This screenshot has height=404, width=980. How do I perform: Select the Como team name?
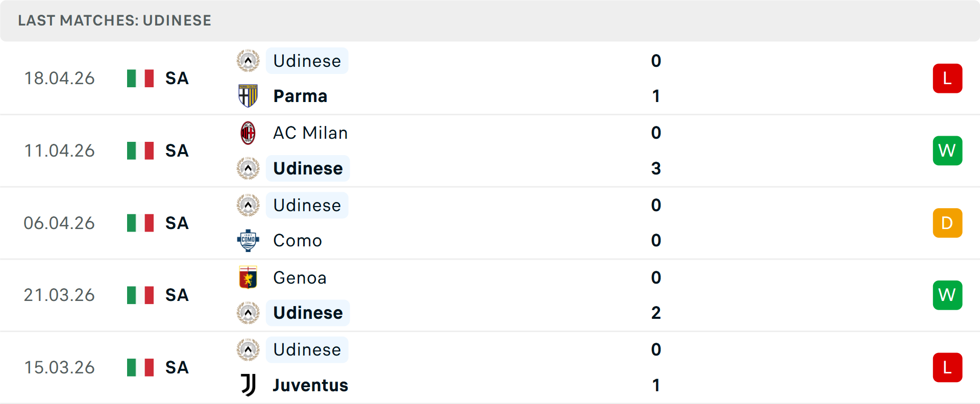click(x=298, y=241)
